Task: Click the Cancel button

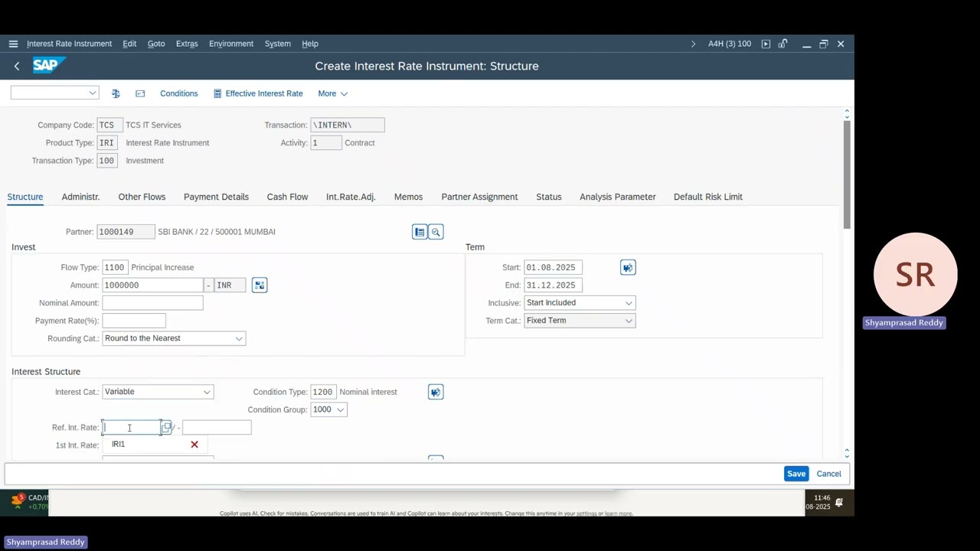Action: (828, 474)
